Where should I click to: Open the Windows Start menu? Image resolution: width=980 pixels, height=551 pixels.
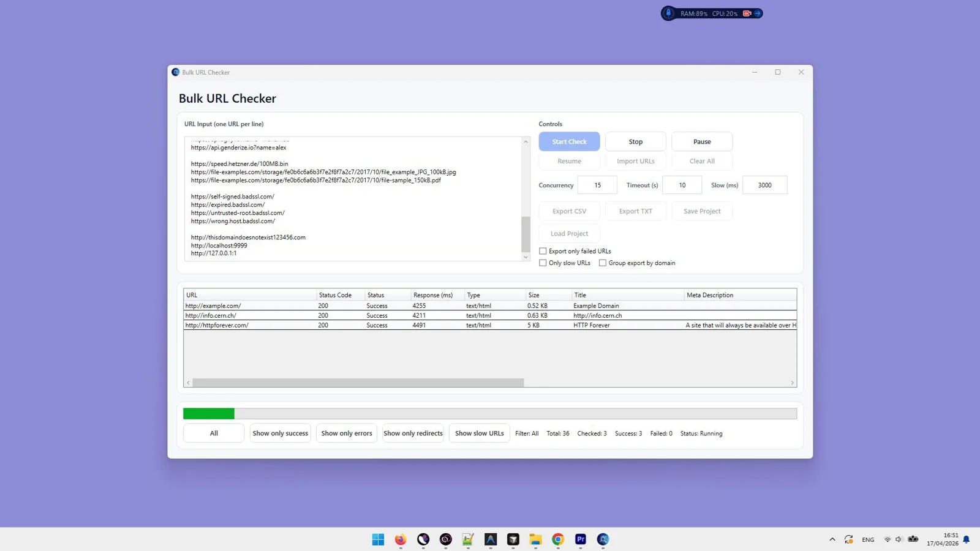378,539
